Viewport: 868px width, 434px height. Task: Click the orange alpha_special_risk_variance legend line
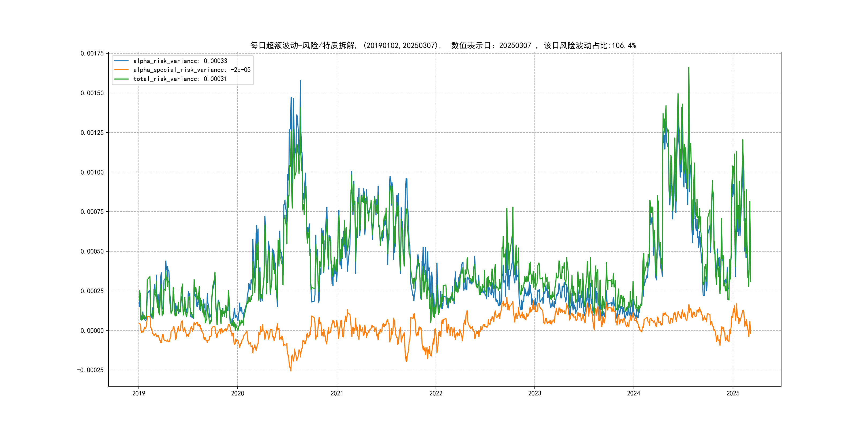[121, 70]
